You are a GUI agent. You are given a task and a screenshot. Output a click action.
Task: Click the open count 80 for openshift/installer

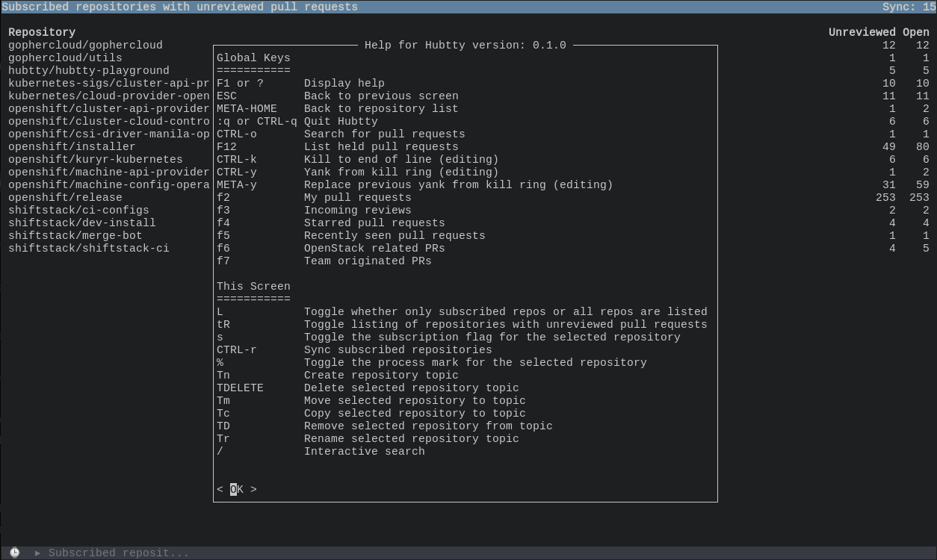coord(923,146)
